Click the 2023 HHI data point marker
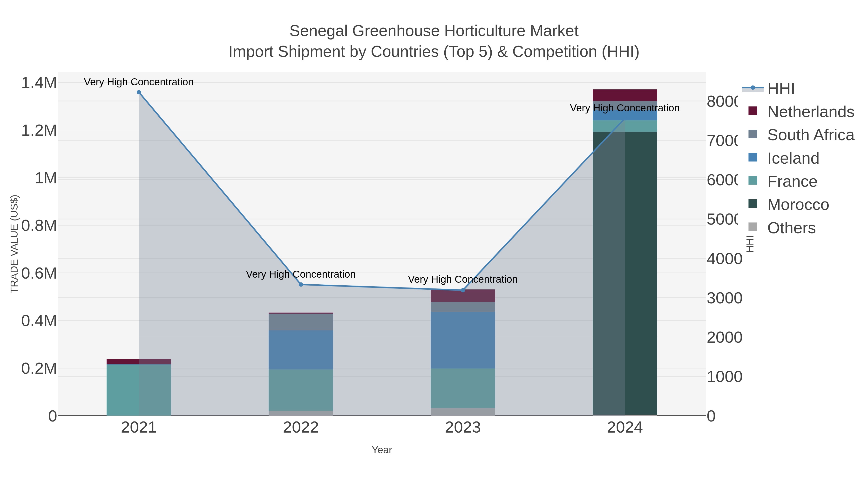The image size is (868, 488). (x=463, y=290)
